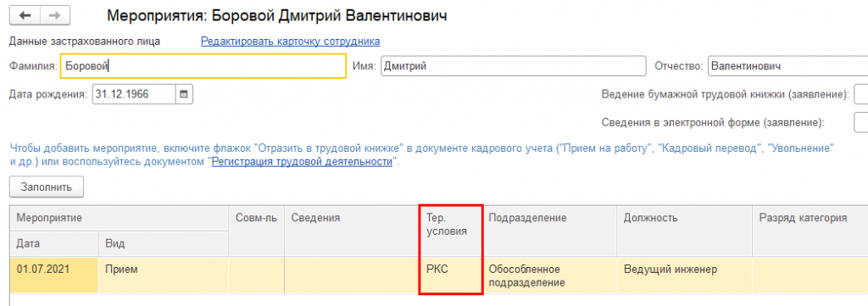
Task: Go back with the left arrow button
Action: (25, 15)
